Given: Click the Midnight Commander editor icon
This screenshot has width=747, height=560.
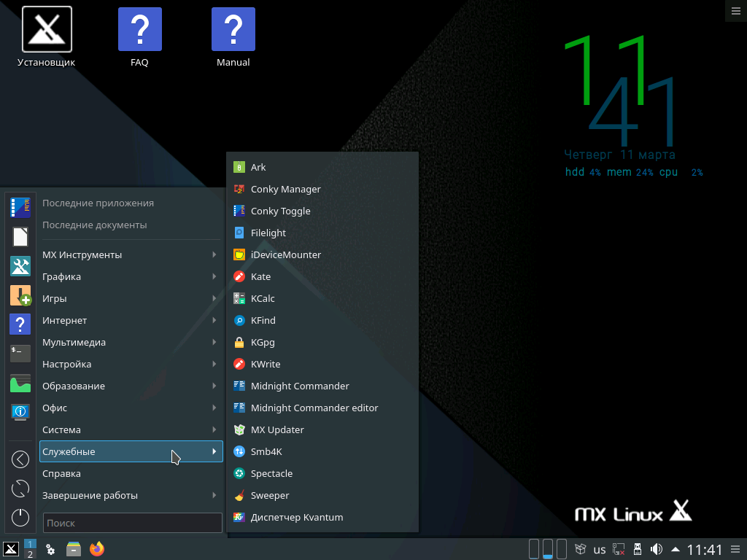Looking at the screenshot, I should tap(239, 408).
